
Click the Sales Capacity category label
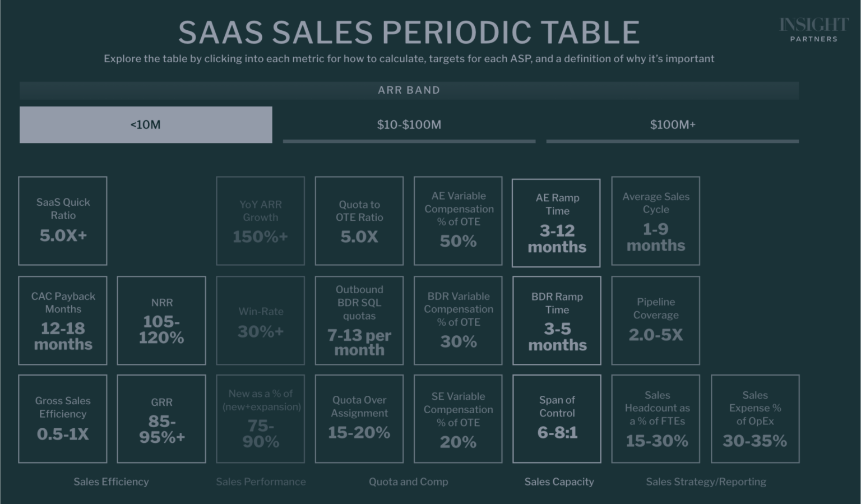558,481
